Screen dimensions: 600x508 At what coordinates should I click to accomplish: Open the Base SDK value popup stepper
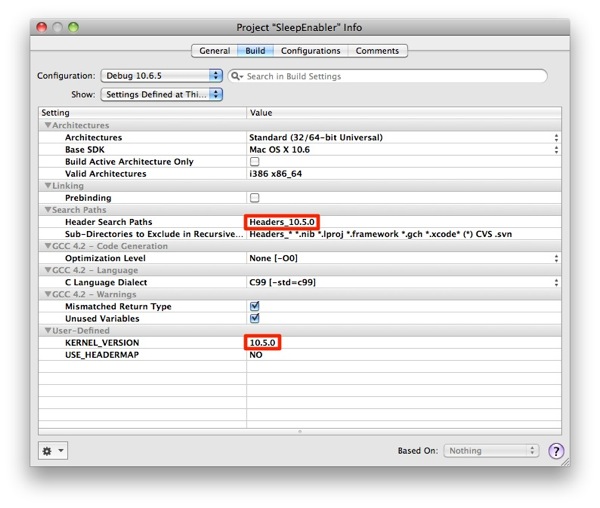coord(556,150)
